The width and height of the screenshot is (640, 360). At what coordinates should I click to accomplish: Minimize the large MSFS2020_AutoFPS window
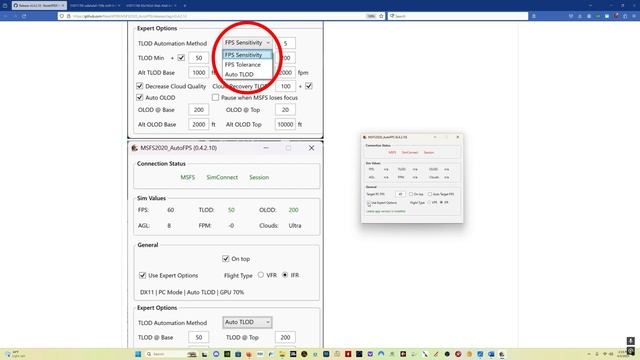point(266,148)
